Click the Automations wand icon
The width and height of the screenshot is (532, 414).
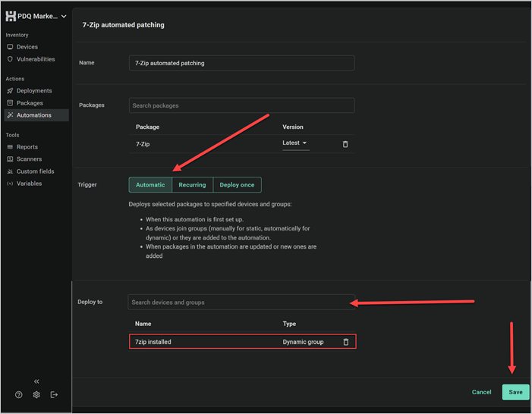[x=10, y=115]
